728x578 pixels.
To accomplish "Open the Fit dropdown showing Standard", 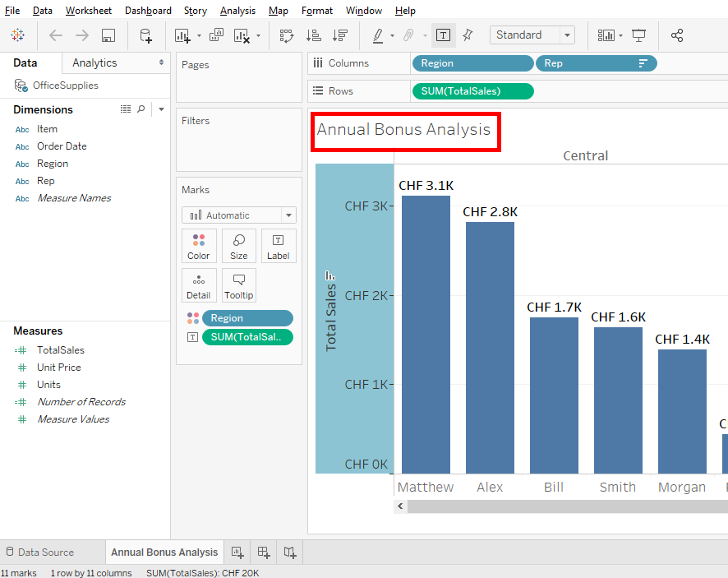I will point(532,35).
